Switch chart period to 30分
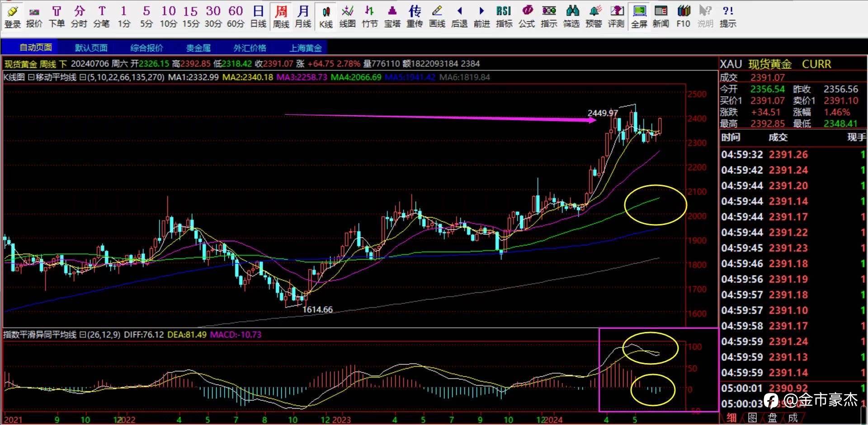Screen dimensions: 868x425 pyautogui.click(x=213, y=16)
